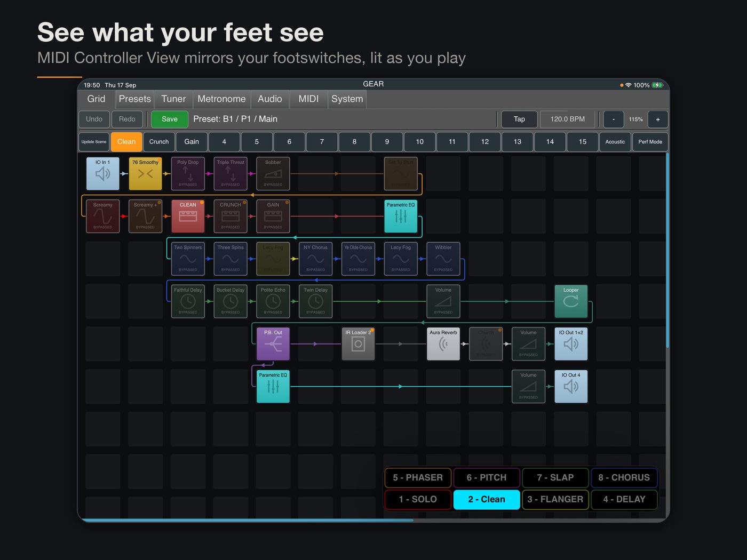The image size is (747, 560).
Task: Open the IR Loader 2 block
Action: [x=358, y=344]
